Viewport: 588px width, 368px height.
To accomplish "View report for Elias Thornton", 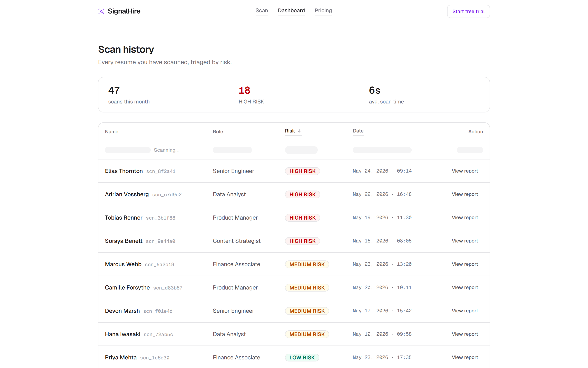I will (x=465, y=171).
